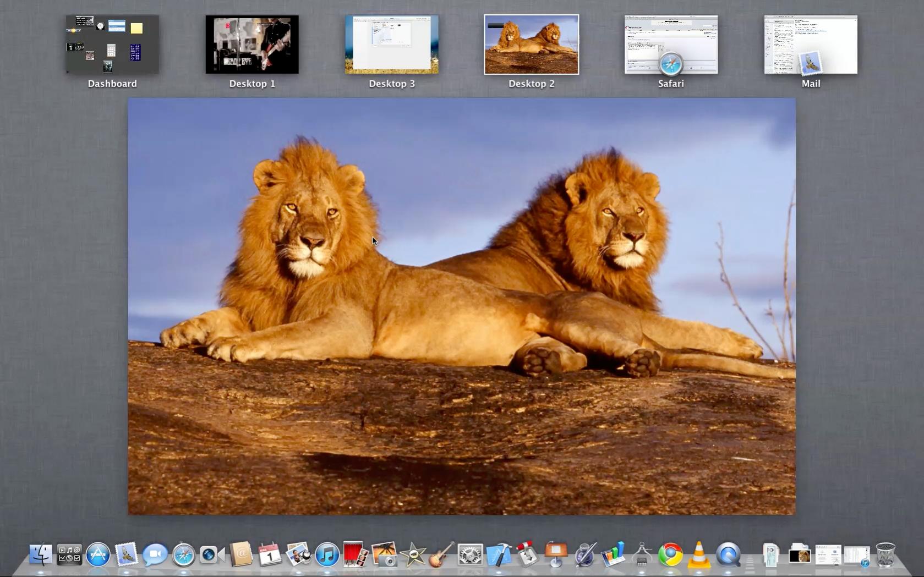Launch Xcode hammer icon in the Dock
Viewport: 924px width, 577px height.
click(499, 554)
